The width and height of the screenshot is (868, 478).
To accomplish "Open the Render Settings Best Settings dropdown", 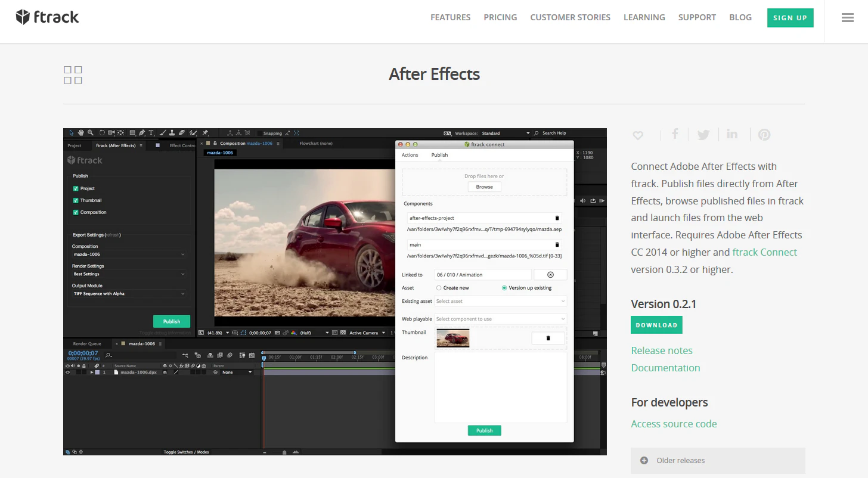I will coord(129,274).
